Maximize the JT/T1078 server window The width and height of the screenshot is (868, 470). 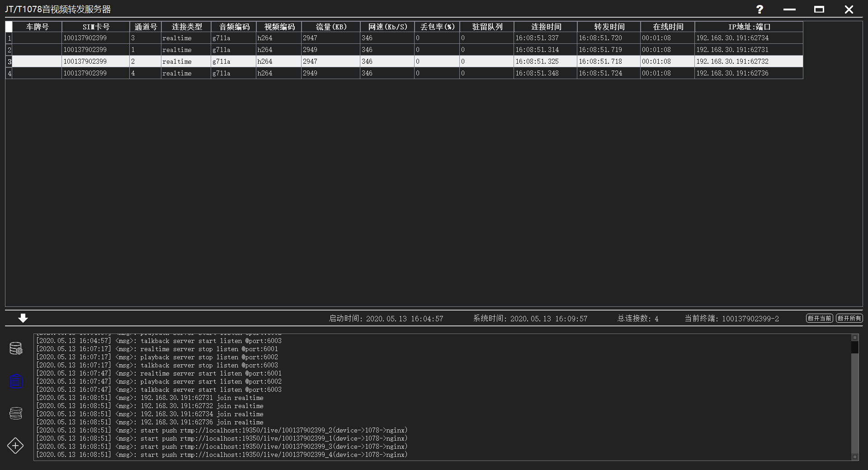[819, 9]
